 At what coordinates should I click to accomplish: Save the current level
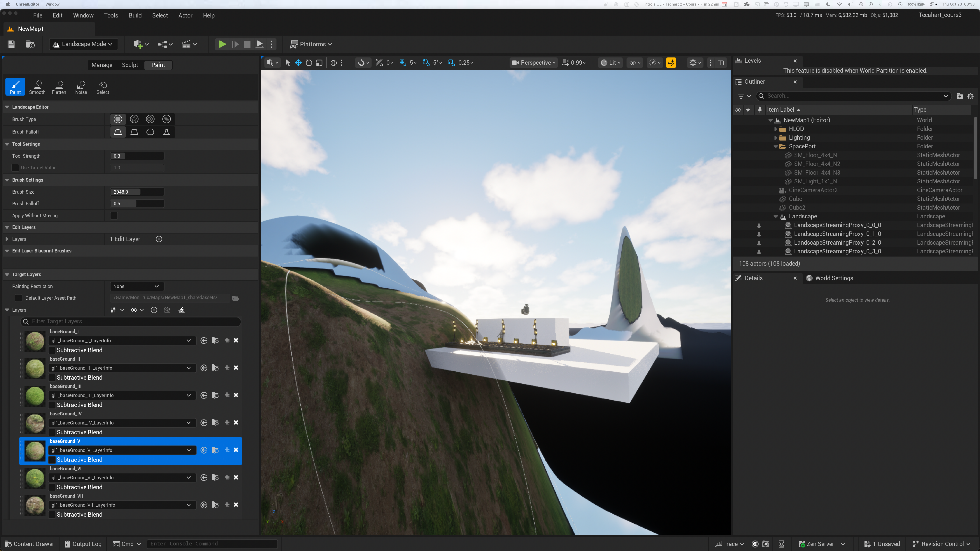pyautogui.click(x=11, y=44)
